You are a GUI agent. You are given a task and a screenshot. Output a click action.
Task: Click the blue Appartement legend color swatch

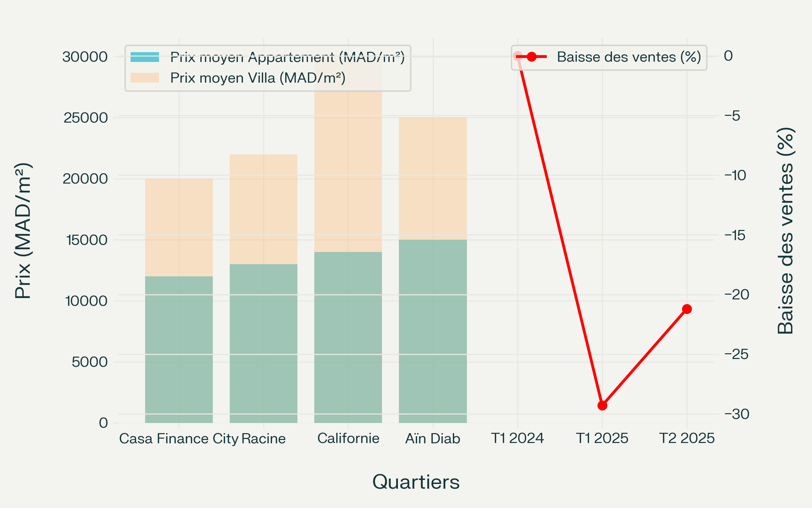(145, 57)
